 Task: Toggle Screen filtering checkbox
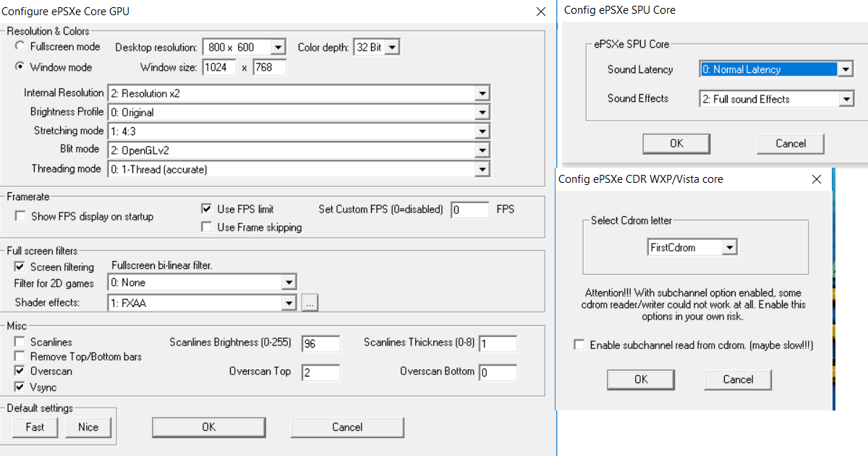click(x=20, y=267)
